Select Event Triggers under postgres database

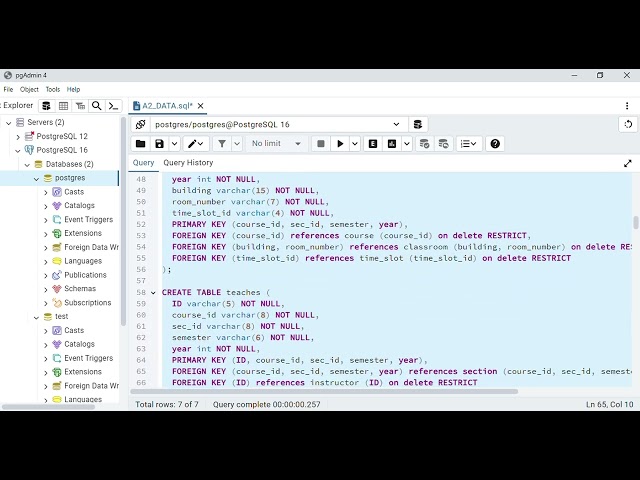coord(88,219)
